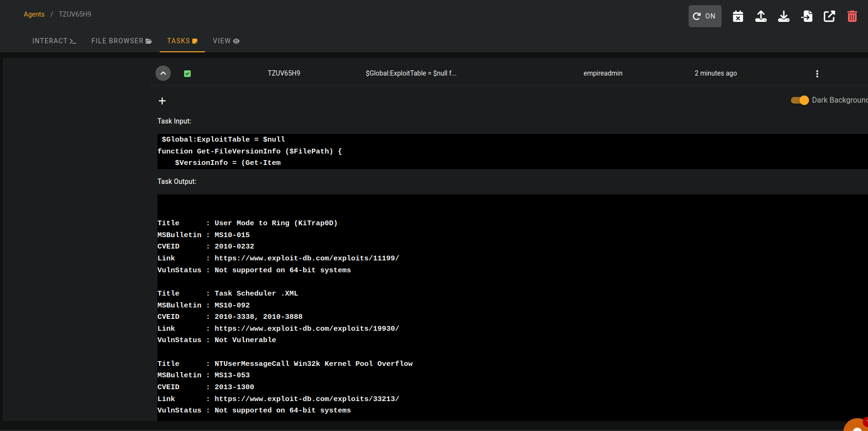This screenshot has width=868, height=431.
Task: Click the '2 minutes ago' timestamp
Action: pyautogui.click(x=716, y=73)
